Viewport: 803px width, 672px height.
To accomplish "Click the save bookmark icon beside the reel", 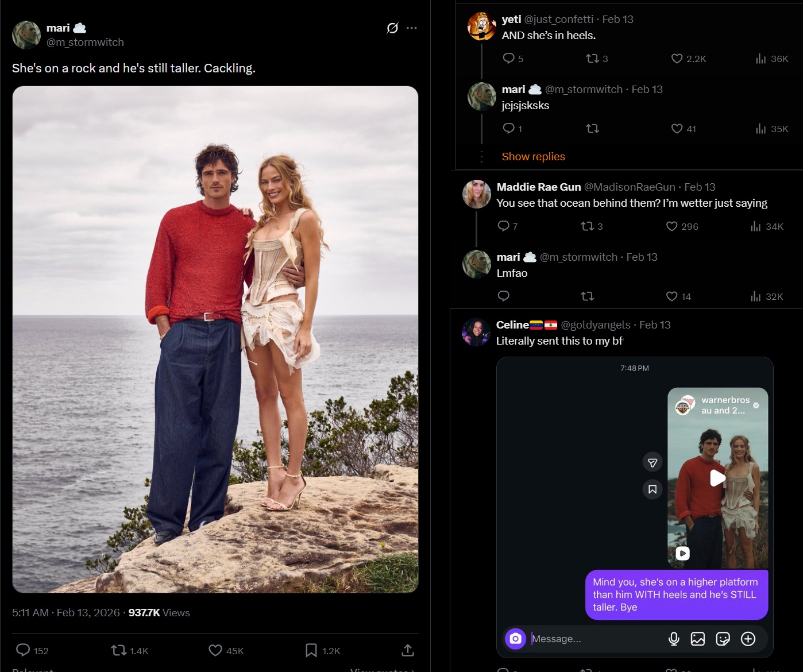I will click(x=653, y=489).
